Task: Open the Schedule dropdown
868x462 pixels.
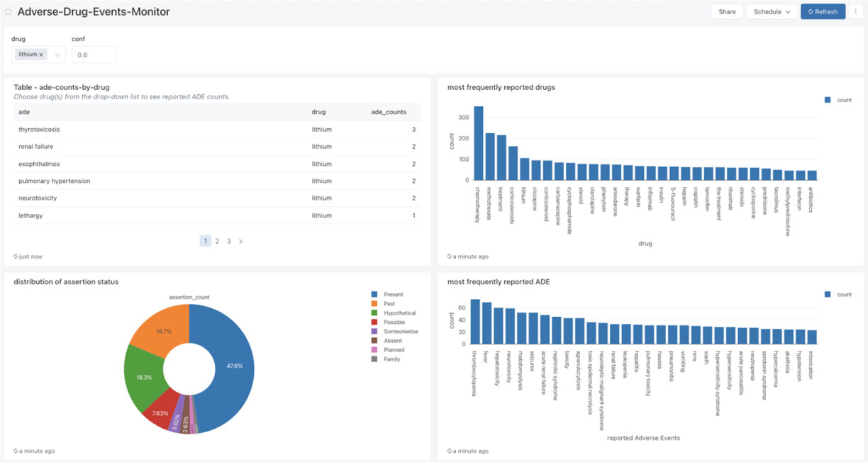Action: point(772,12)
